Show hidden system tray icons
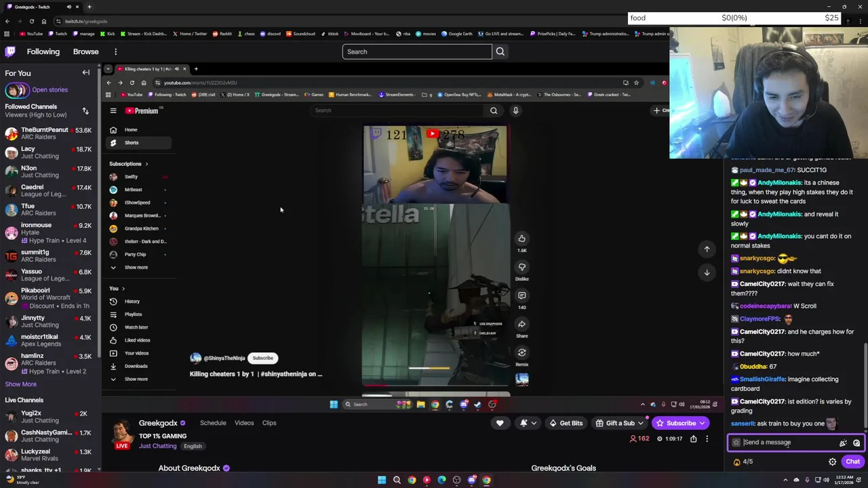The image size is (868, 488). pyautogui.click(x=784, y=480)
